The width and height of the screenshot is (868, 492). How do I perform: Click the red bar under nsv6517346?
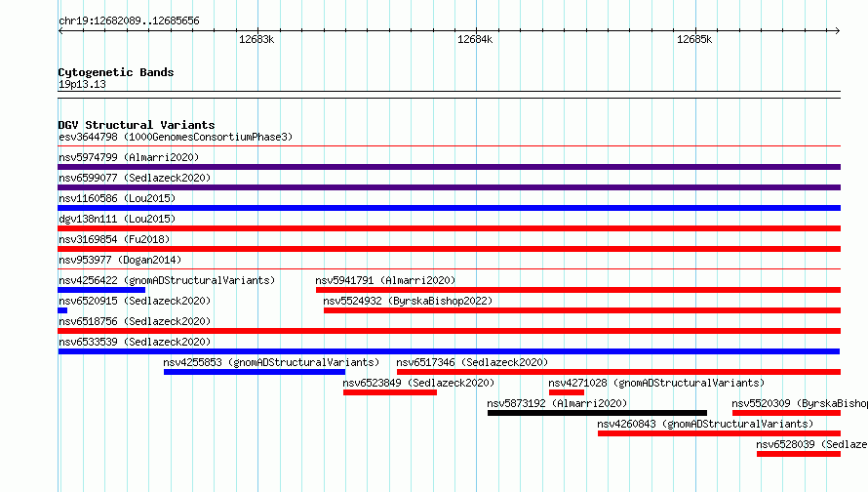pyautogui.click(x=619, y=372)
